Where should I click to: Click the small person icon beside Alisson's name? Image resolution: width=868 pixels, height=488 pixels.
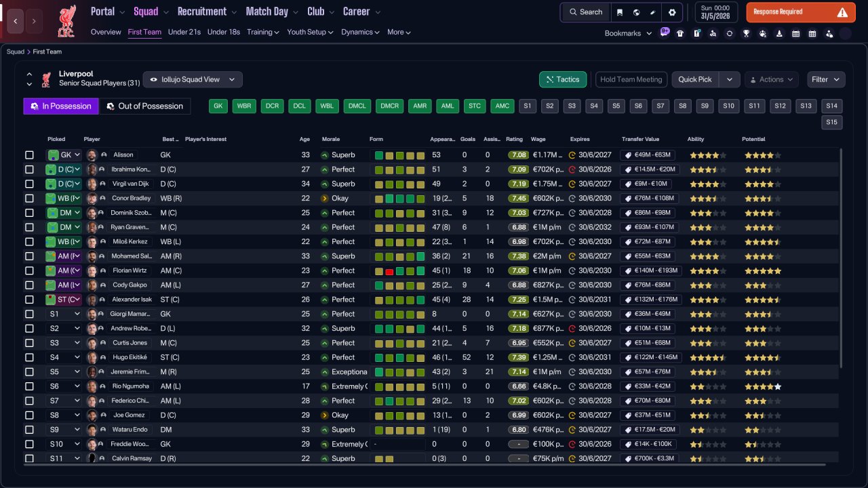pos(104,155)
